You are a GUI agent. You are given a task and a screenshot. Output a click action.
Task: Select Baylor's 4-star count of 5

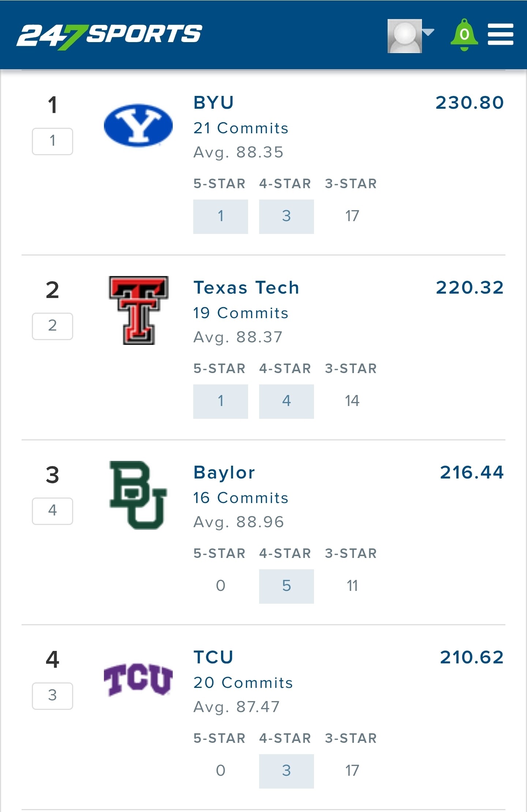coord(287,586)
